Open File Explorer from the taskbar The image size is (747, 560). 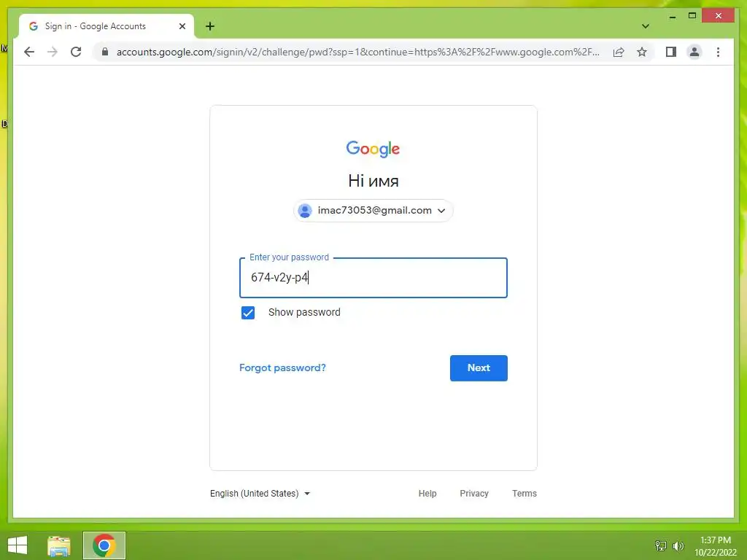[x=58, y=545]
